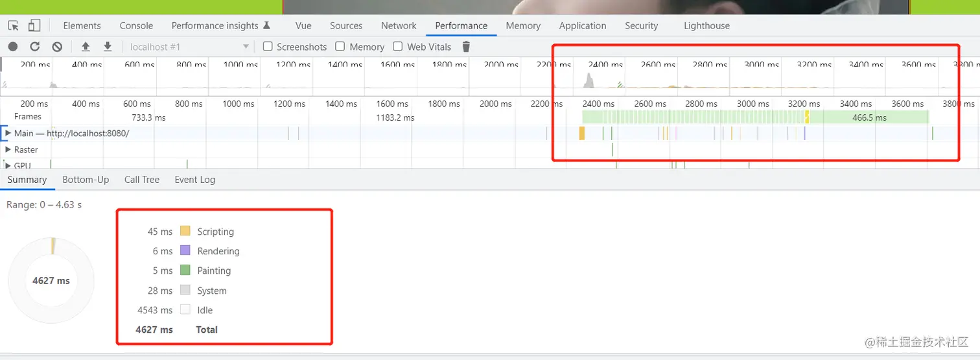Open the Console tab
Screen dimensions: 980x360
pyautogui.click(x=136, y=26)
